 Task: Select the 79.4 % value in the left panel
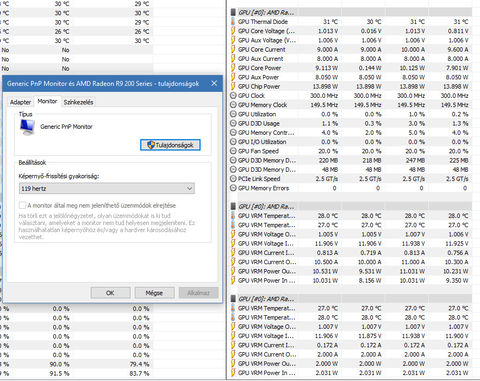pos(139,364)
